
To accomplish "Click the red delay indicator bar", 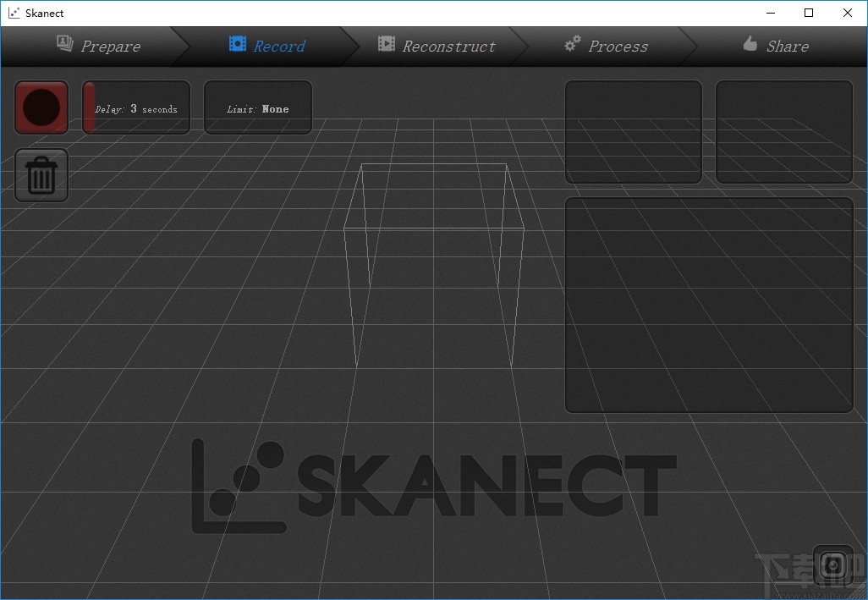I will pyautogui.click(x=88, y=107).
